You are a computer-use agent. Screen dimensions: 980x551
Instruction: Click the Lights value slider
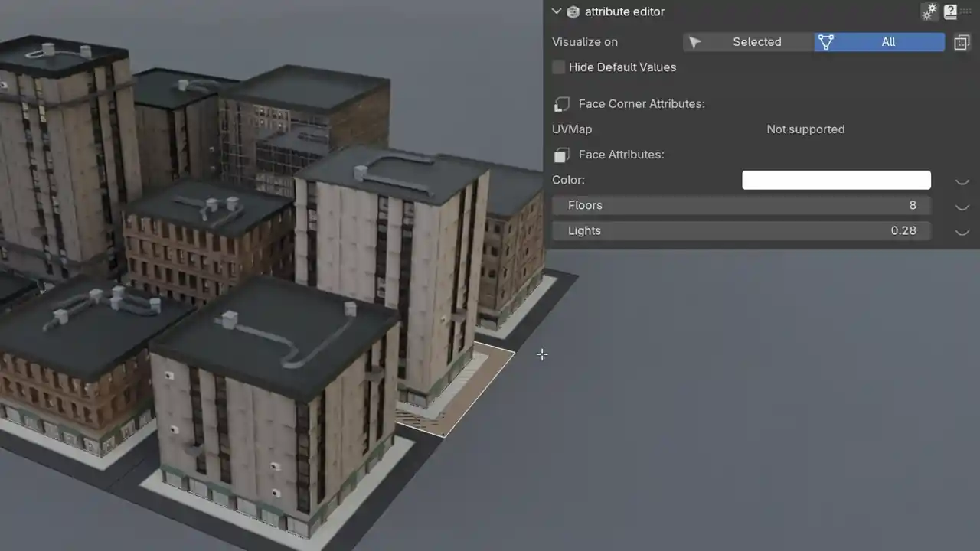click(741, 230)
